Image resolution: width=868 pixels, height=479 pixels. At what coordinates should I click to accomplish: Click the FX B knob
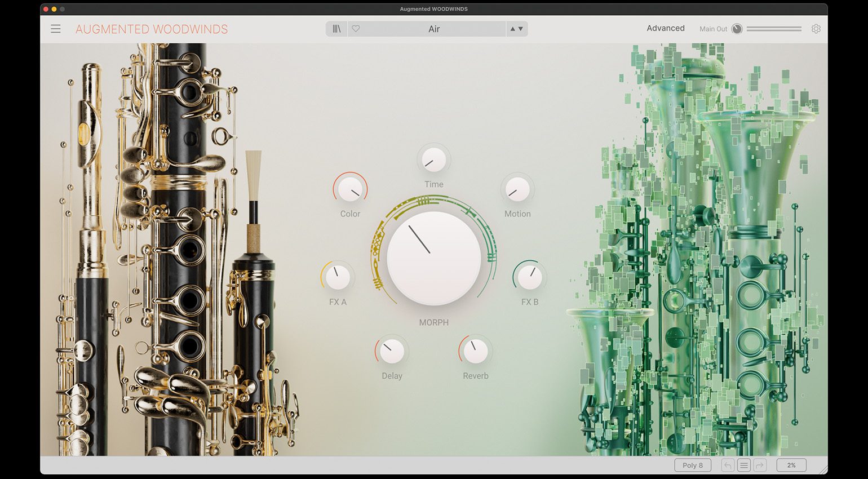[530, 277]
